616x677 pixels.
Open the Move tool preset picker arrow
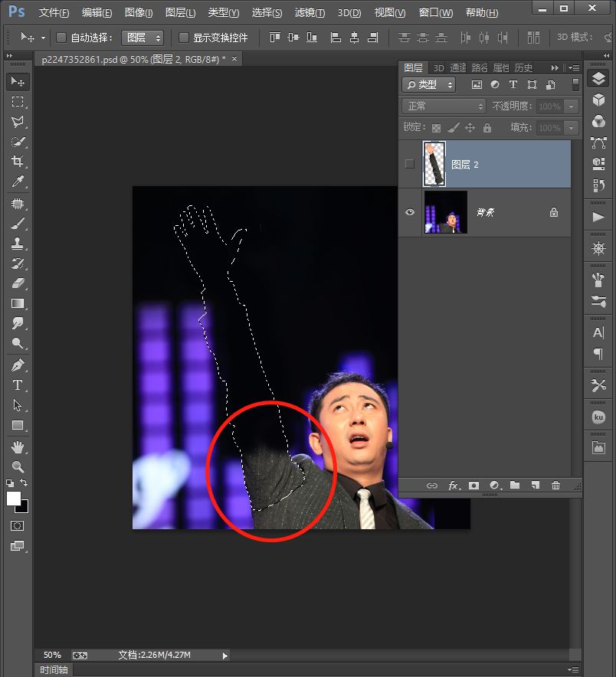tap(43, 38)
